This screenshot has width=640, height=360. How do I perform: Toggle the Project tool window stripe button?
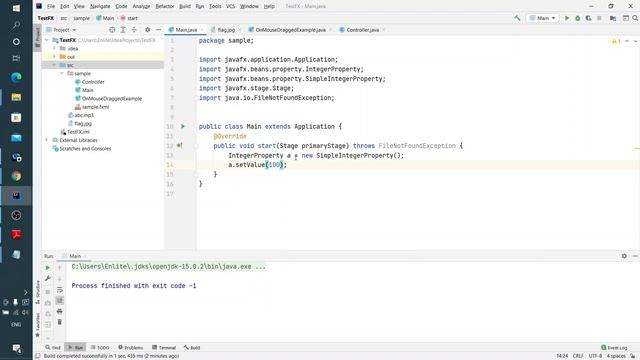[37, 37]
